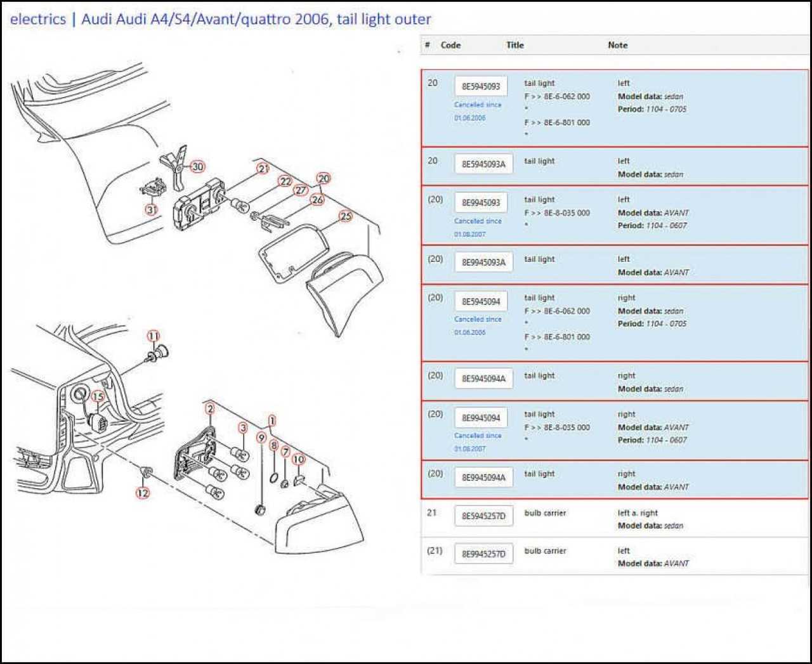
Task: Click 'bulb carrier' title in 8E5945257D row
Action: pyautogui.click(x=545, y=513)
